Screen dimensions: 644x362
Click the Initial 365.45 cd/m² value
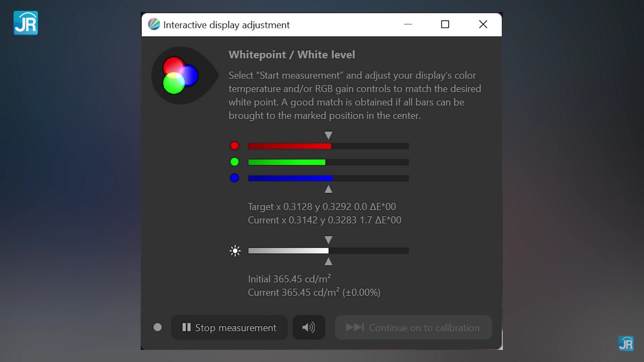(289, 279)
